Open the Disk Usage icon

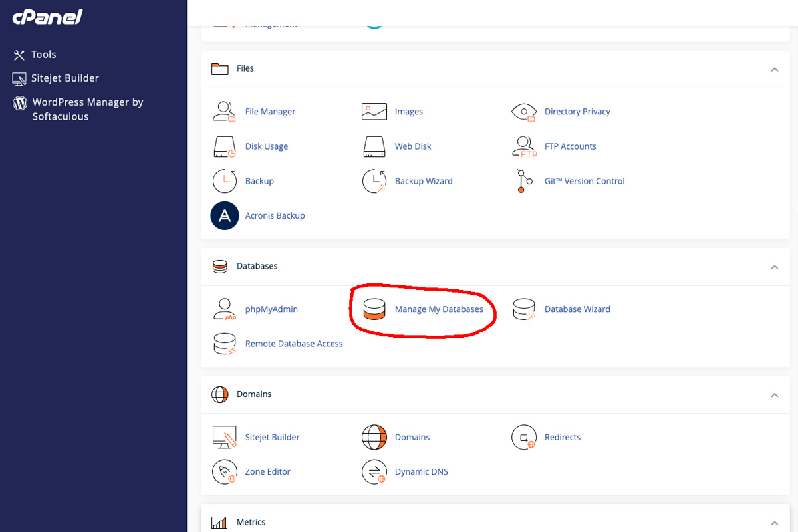225,146
